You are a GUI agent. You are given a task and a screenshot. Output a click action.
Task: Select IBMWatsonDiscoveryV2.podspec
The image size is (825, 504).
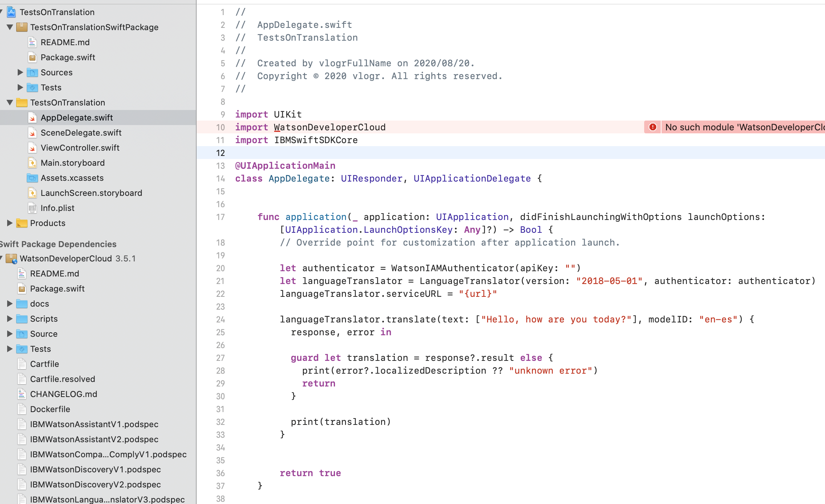(x=95, y=485)
